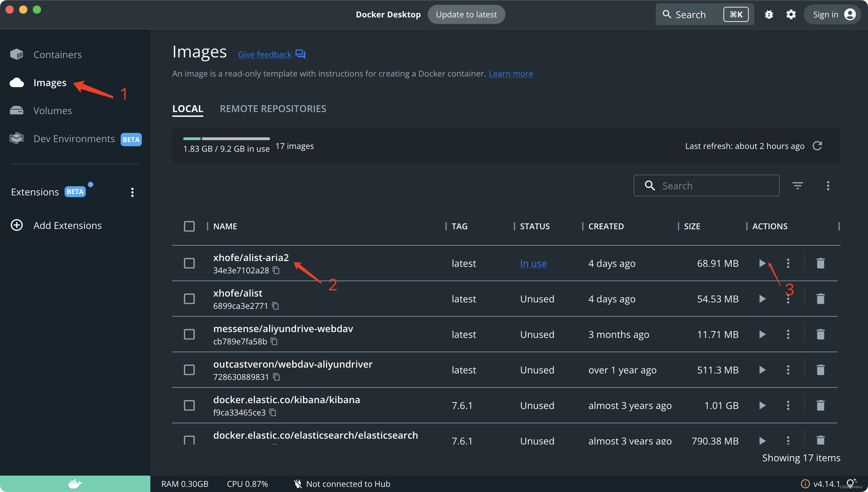The image size is (868, 492).
Task: Open more actions for messense/aliyundrive-webdav
Action: point(788,334)
